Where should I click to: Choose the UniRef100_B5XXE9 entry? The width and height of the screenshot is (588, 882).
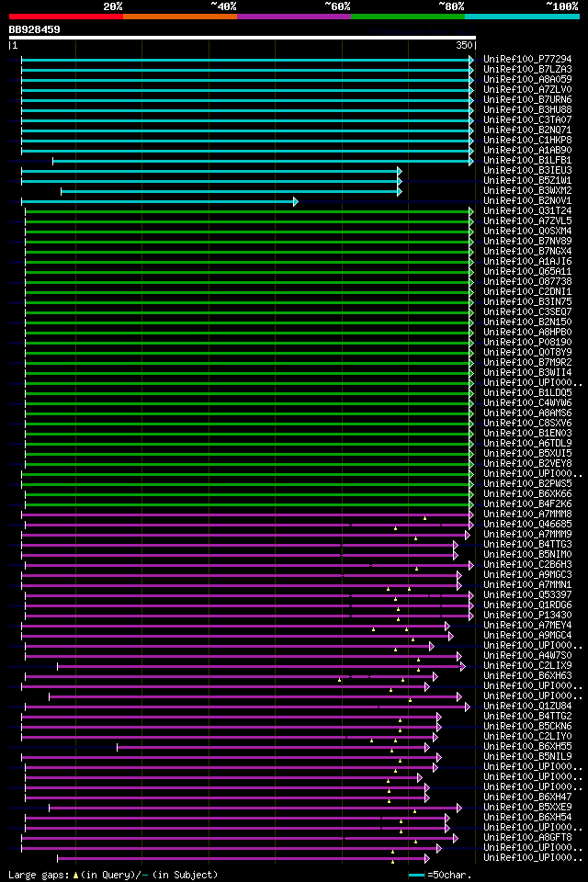tap(527, 808)
